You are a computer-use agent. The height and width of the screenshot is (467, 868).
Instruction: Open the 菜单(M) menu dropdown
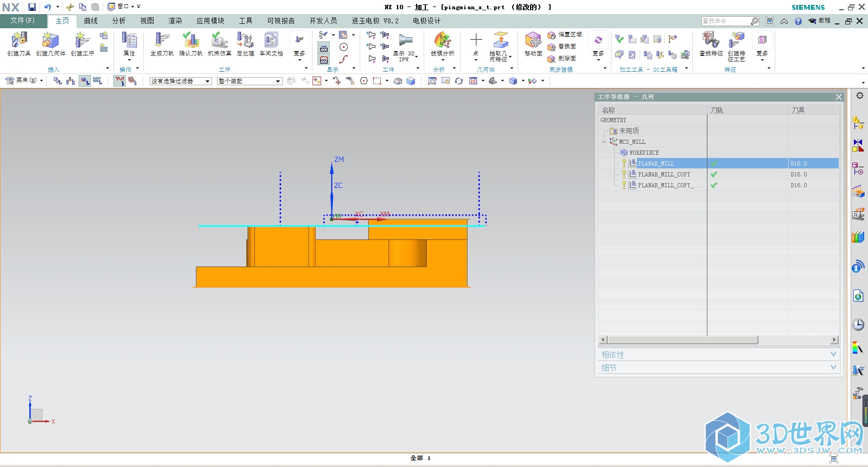24,80
